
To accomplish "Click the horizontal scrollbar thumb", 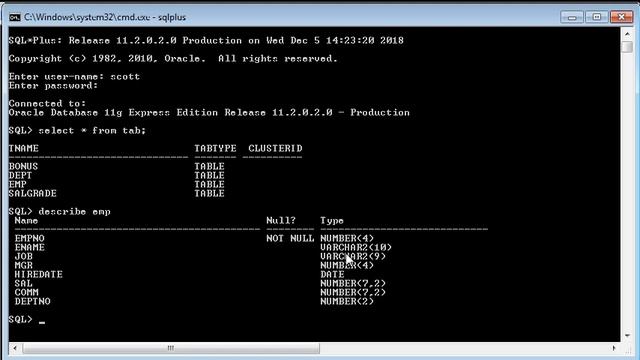I will click(171, 348).
